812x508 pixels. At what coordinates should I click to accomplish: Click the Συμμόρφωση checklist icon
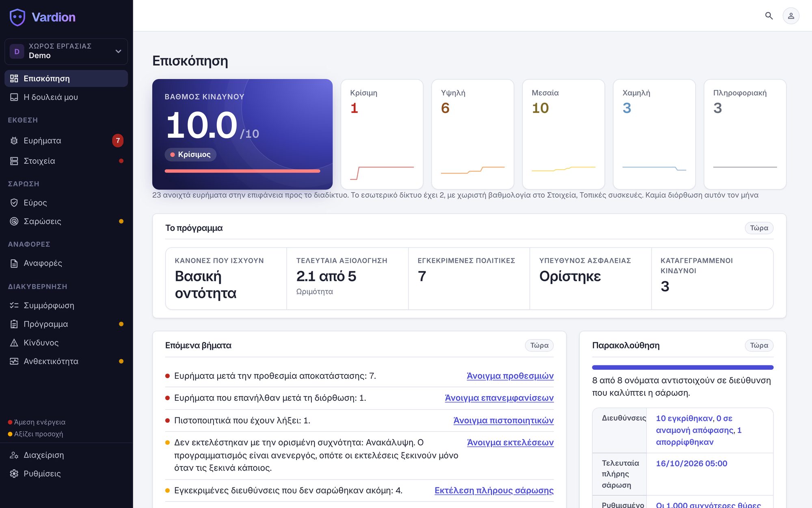(x=14, y=305)
